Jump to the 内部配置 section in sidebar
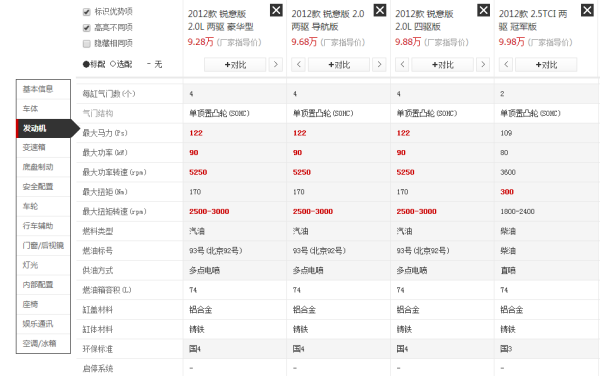The height and width of the screenshot is (376, 600). 43,285
